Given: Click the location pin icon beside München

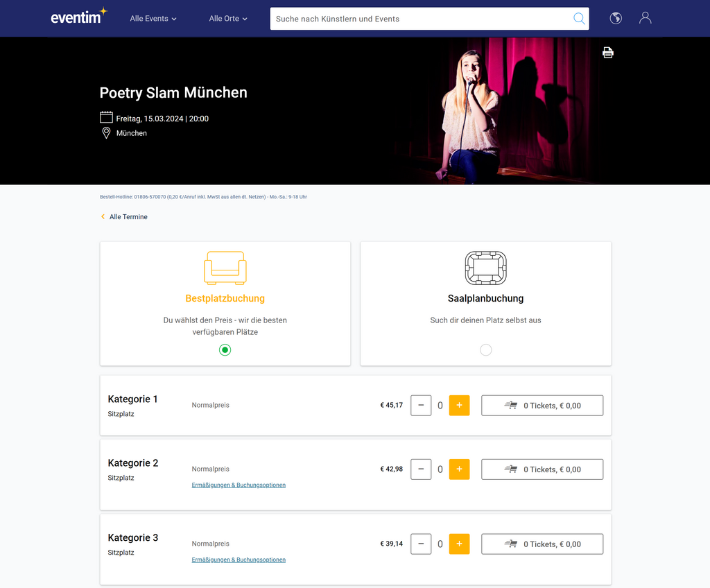Looking at the screenshot, I should pos(106,132).
